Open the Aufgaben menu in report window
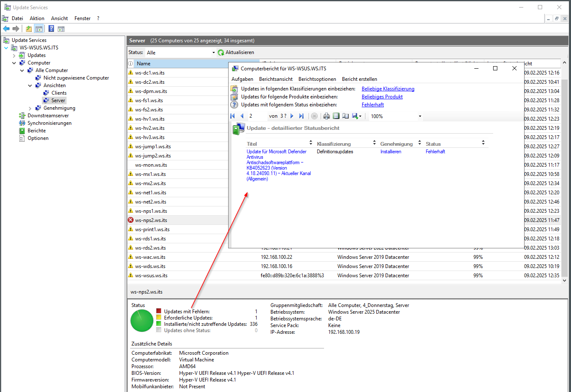The image size is (571, 392). 242,79
